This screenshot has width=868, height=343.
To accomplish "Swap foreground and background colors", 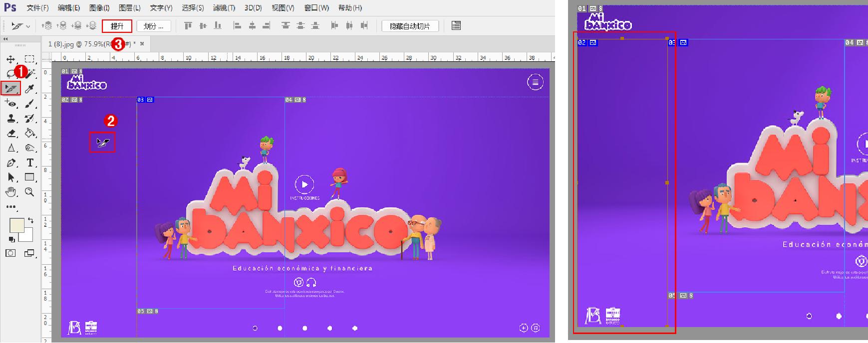I will [x=30, y=220].
